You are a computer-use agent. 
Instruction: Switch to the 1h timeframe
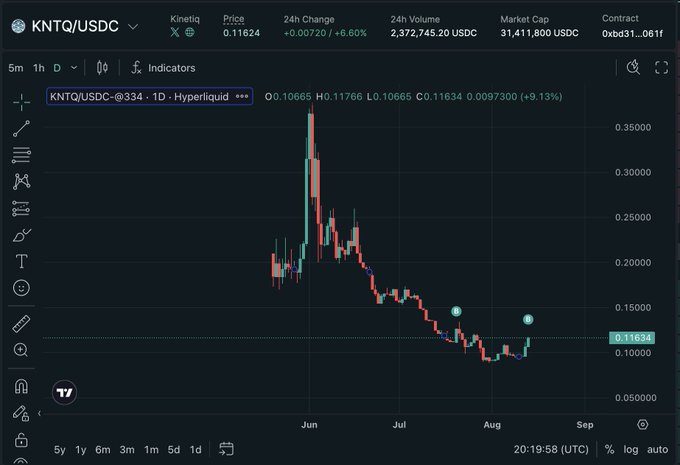[39, 68]
